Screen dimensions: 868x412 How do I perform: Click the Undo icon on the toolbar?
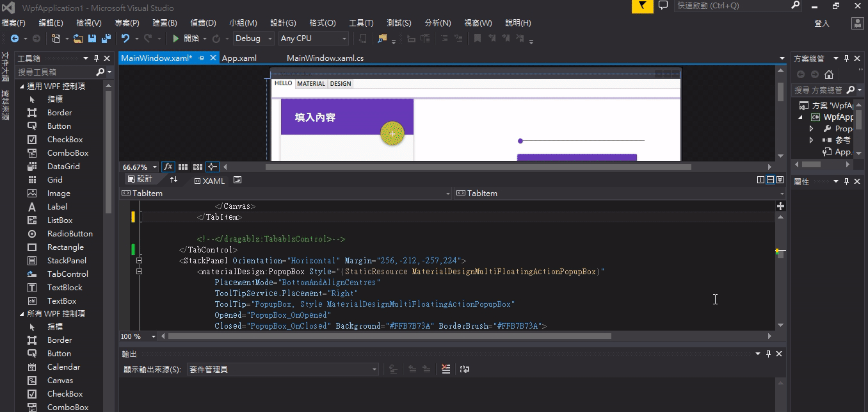[125, 38]
